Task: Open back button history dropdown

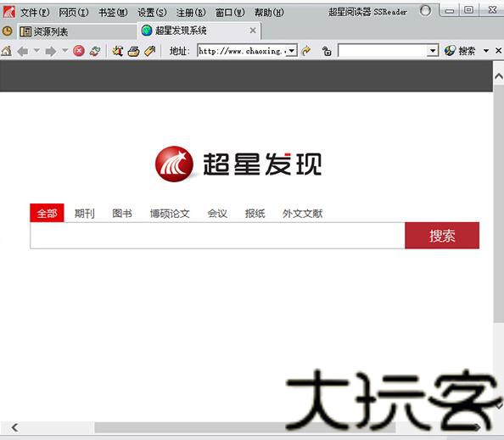Action: 36,50
